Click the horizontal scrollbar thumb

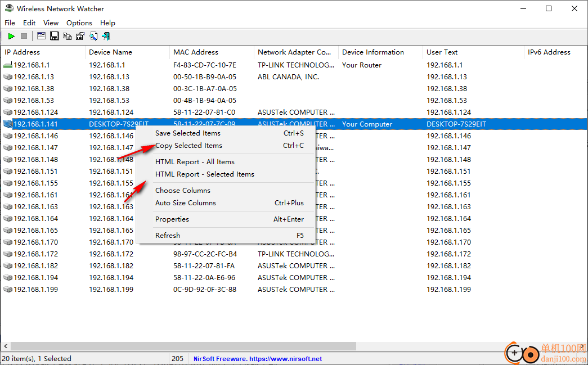point(183,346)
